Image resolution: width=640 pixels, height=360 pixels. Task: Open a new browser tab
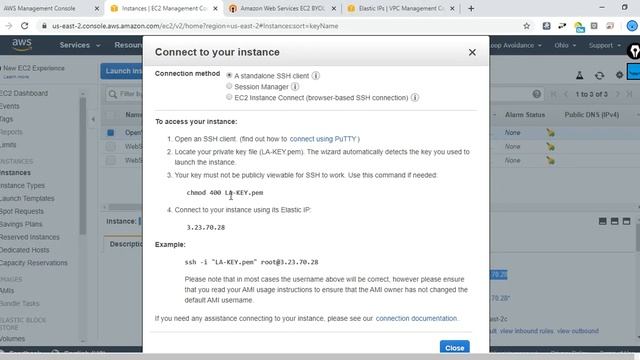tap(471, 8)
